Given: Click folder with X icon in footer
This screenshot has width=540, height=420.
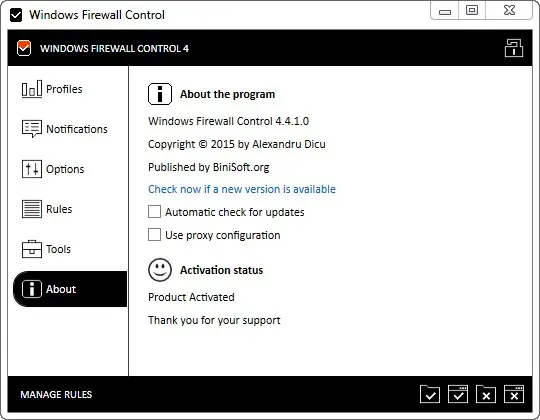Looking at the screenshot, I should pos(486,394).
